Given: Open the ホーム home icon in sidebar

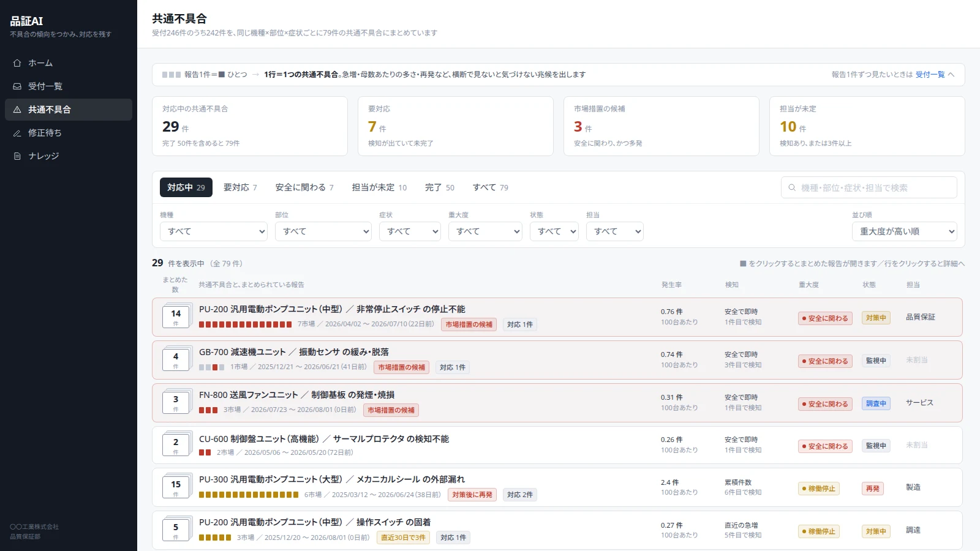Looking at the screenshot, I should pos(17,63).
